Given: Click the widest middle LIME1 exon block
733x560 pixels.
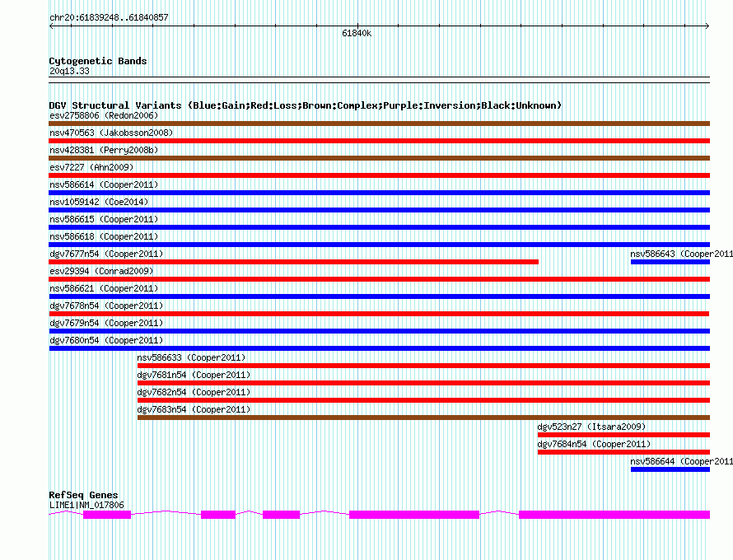Looking at the screenshot, I should click(x=414, y=515).
